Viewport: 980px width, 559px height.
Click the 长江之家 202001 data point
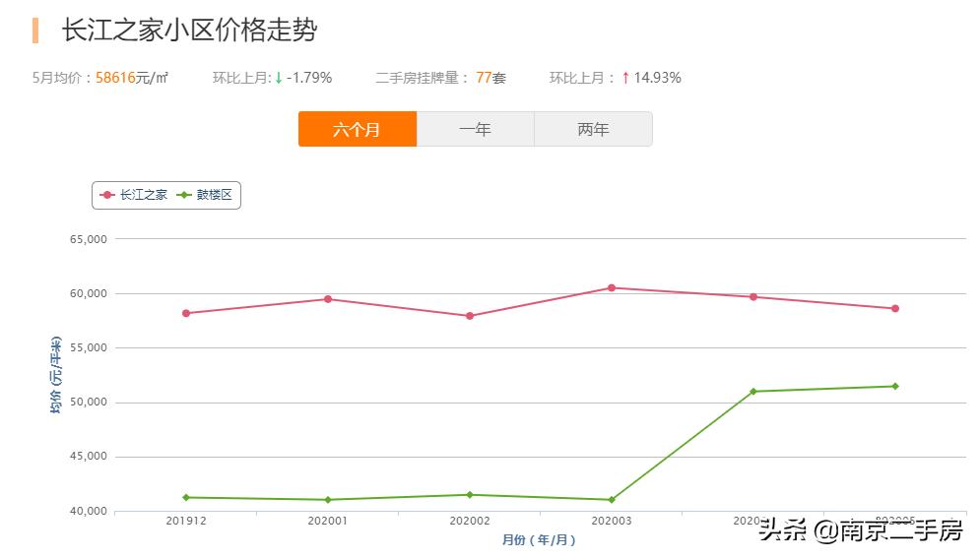328,299
